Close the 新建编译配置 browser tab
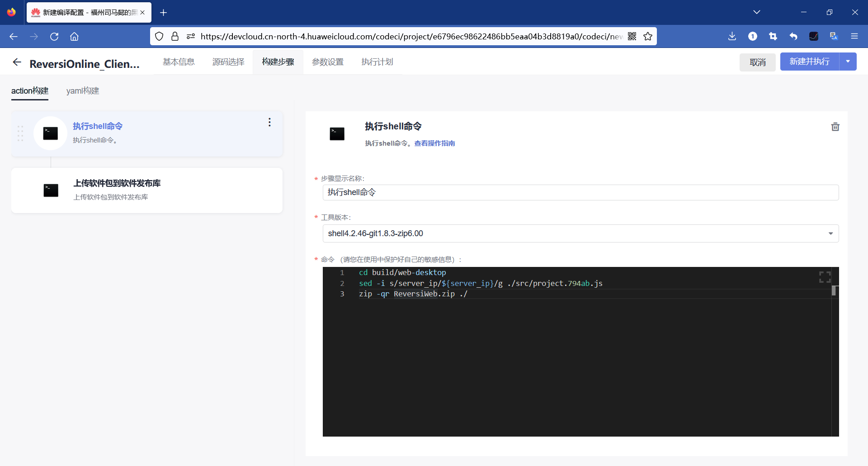This screenshot has height=466, width=868. tap(142, 13)
